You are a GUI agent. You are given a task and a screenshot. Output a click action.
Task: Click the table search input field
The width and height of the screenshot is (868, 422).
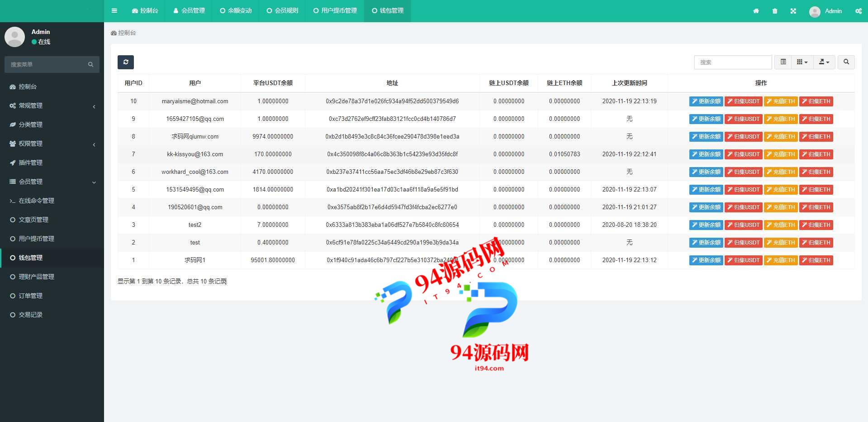tap(733, 62)
